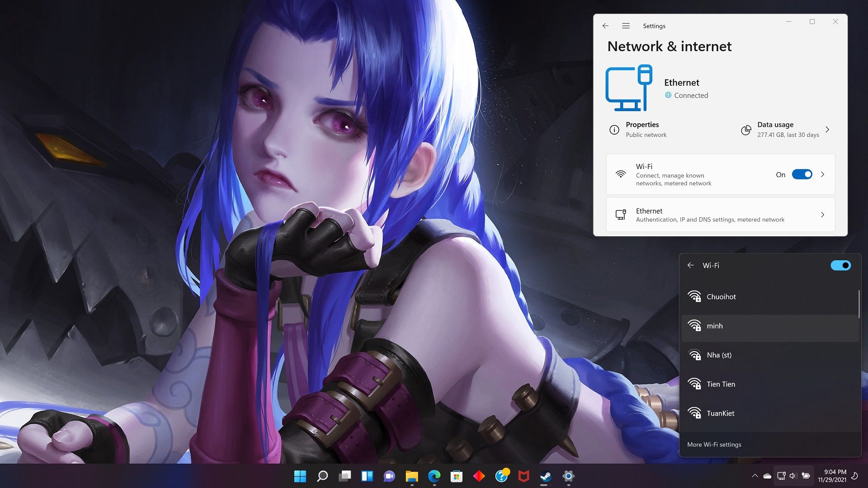Click the Ethernet row monitor icon
The width and height of the screenshot is (868, 488).
point(621,215)
